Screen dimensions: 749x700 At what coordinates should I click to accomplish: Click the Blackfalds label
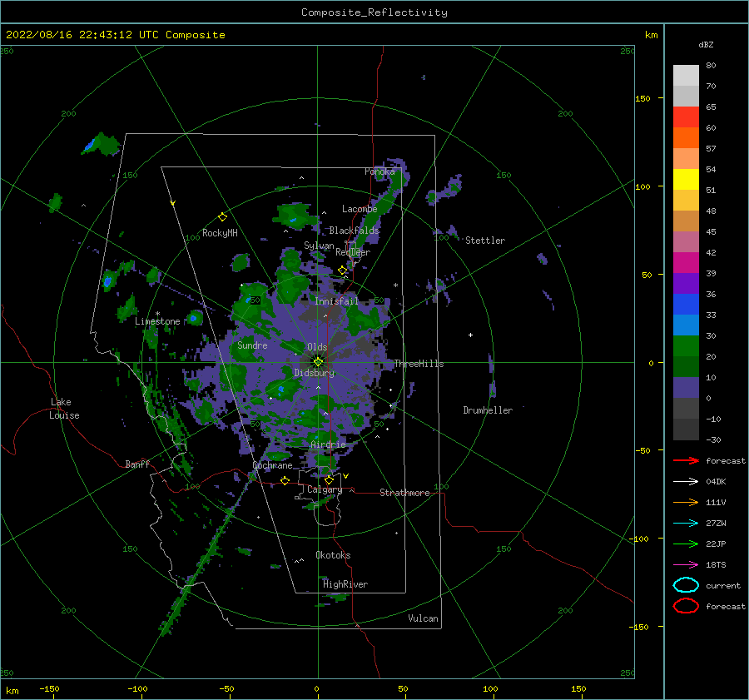(354, 231)
